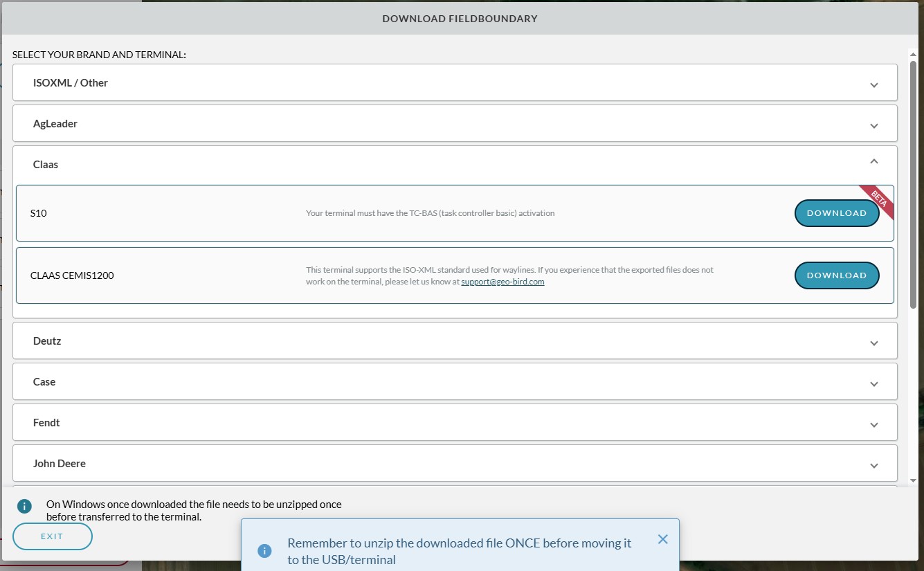Download field boundary for S10 terminal
The height and width of the screenshot is (571, 924).
click(x=837, y=213)
